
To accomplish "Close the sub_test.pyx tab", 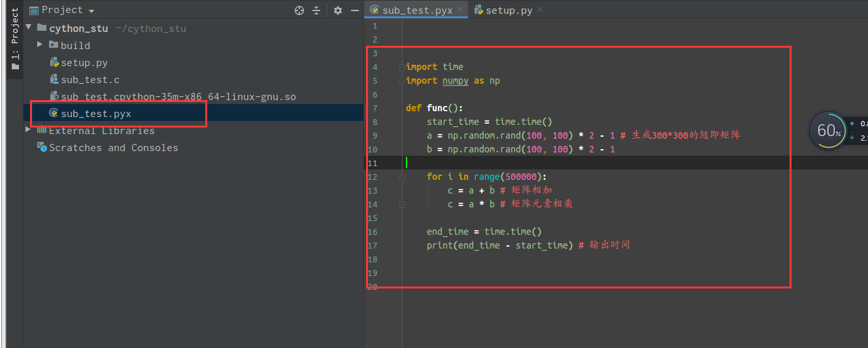I will (x=460, y=9).
